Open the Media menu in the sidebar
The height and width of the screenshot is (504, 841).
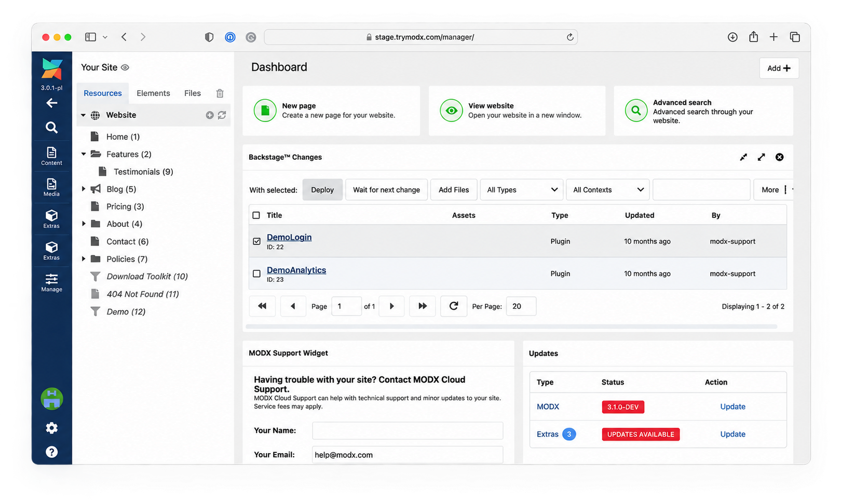pos(51,187)
